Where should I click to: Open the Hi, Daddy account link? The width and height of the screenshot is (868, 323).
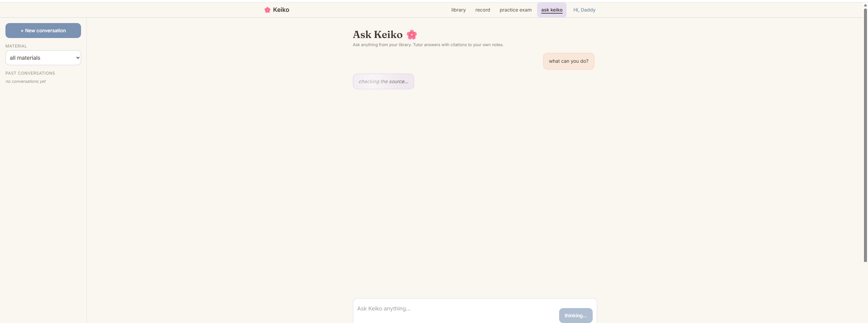(x=584, y=10)
